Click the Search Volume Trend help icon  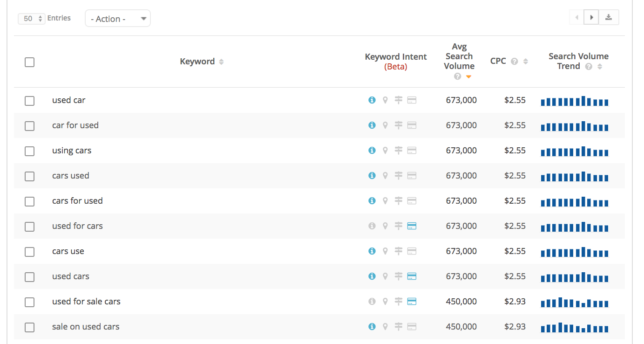589,67
